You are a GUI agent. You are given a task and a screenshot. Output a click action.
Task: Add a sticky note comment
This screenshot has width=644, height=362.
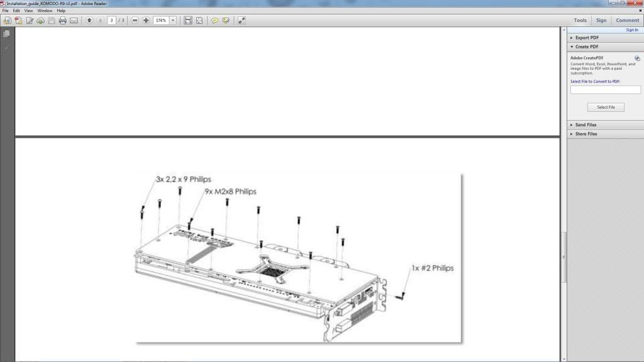(215, 21)
